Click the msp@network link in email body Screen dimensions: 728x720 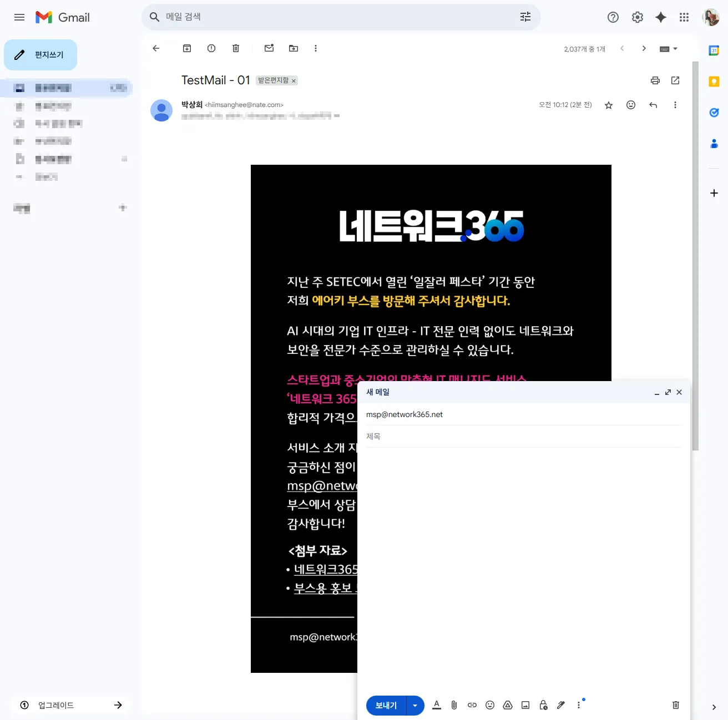(x=322, y=486)
